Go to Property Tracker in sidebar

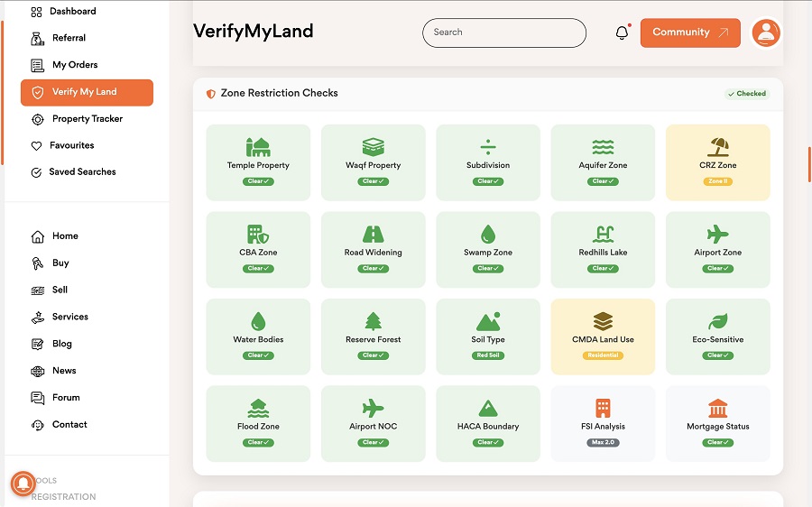87,119
